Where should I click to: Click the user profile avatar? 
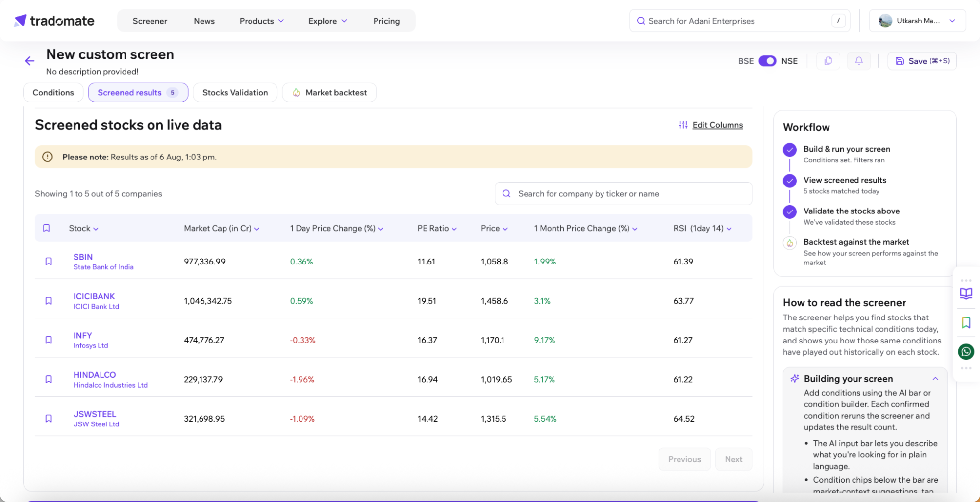[885, 21]
